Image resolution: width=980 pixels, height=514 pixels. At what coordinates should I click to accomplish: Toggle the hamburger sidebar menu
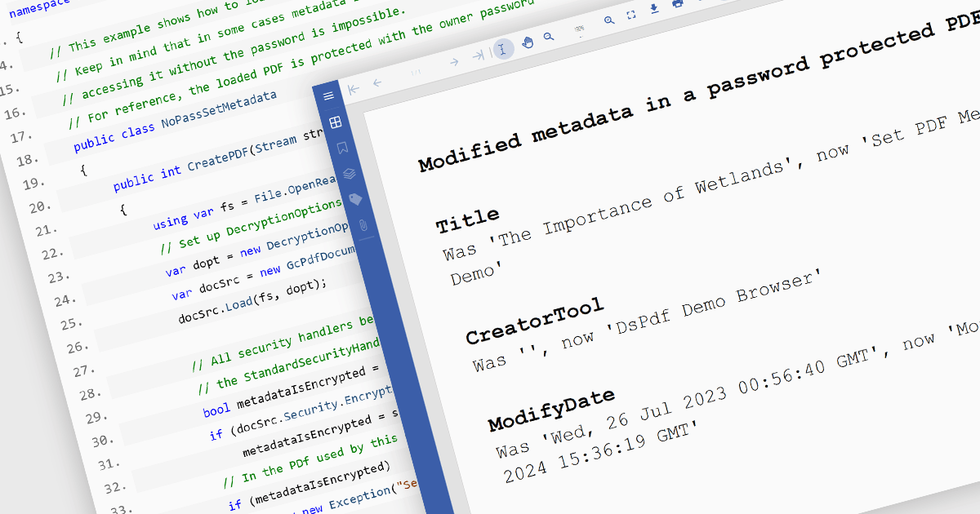(x=328, y=96)
